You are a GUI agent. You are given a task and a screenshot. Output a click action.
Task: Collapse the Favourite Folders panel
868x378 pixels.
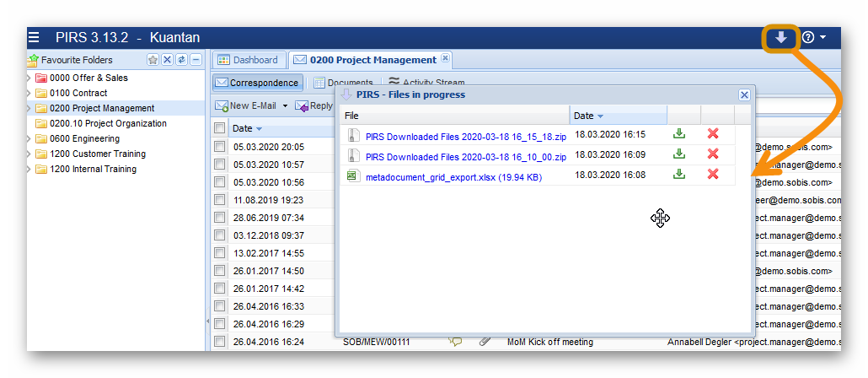196,60
